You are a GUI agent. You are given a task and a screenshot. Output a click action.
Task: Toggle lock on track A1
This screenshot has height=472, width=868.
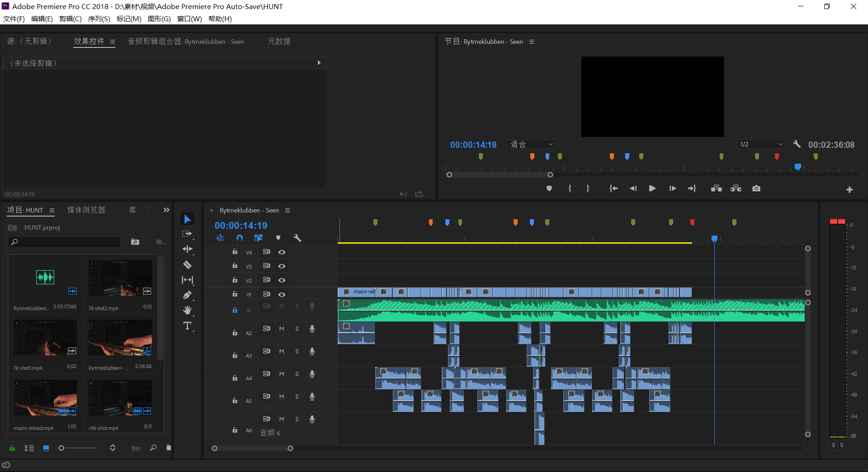click(235, 310)
